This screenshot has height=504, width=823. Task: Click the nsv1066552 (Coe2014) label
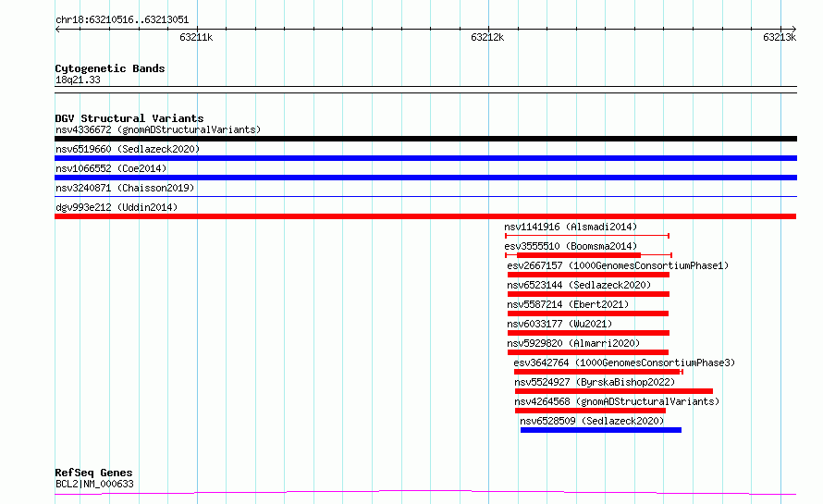111,168
